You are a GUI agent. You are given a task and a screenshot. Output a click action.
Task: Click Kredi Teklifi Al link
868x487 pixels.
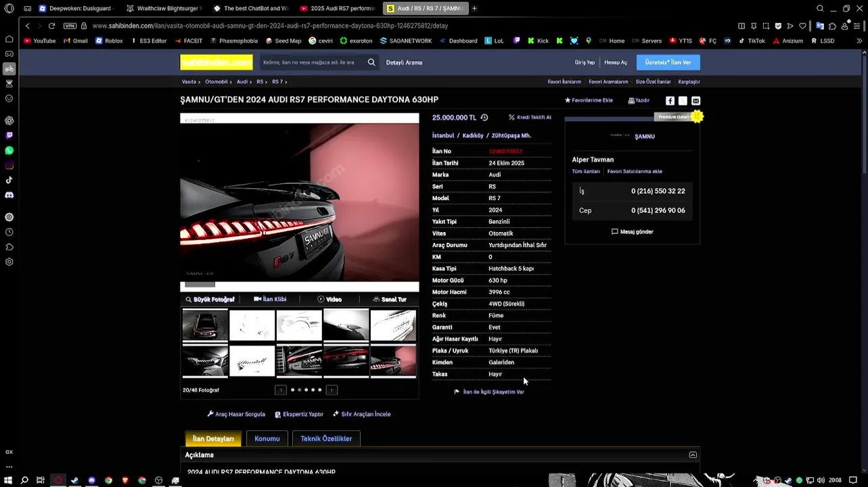(x=530, y=117)
